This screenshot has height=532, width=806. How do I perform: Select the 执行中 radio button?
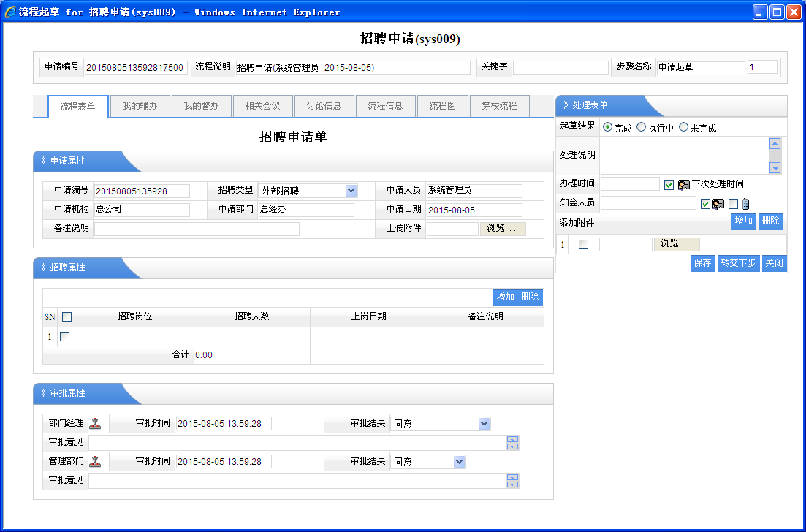point(641,127)
